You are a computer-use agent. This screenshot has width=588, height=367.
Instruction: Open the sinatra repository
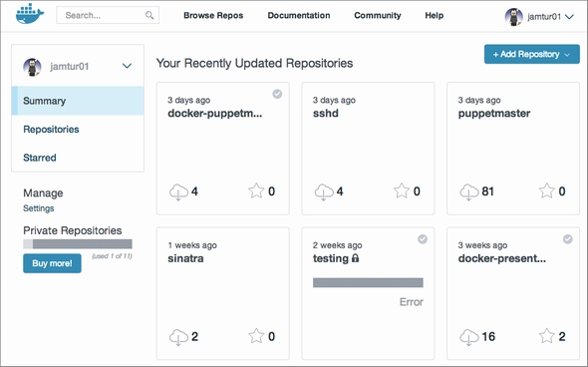point(185,258)
